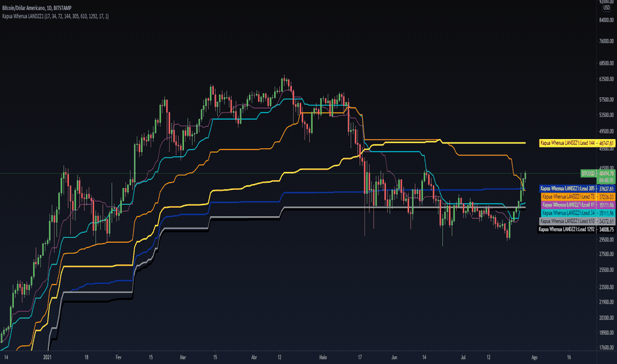Click the Jun label on time axis
The height and width of the screenshot is (364, 617).
coord(395,357)
